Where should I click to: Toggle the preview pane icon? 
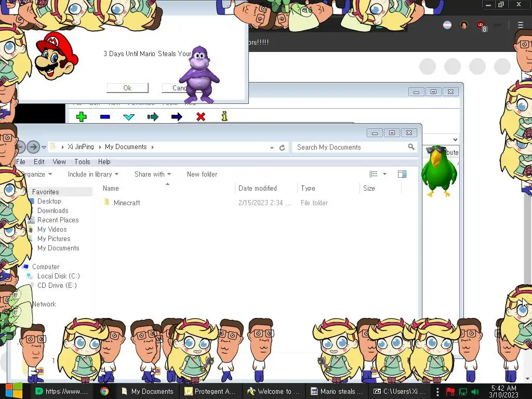[402, 174]
